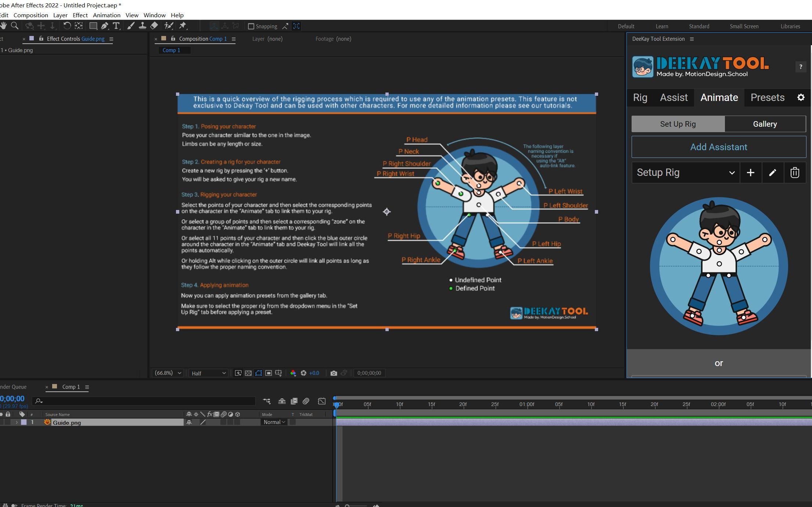This screenshot has height=507, width=812.
Task: Select the Rotation tool
Action: click(x=67, y=26)
